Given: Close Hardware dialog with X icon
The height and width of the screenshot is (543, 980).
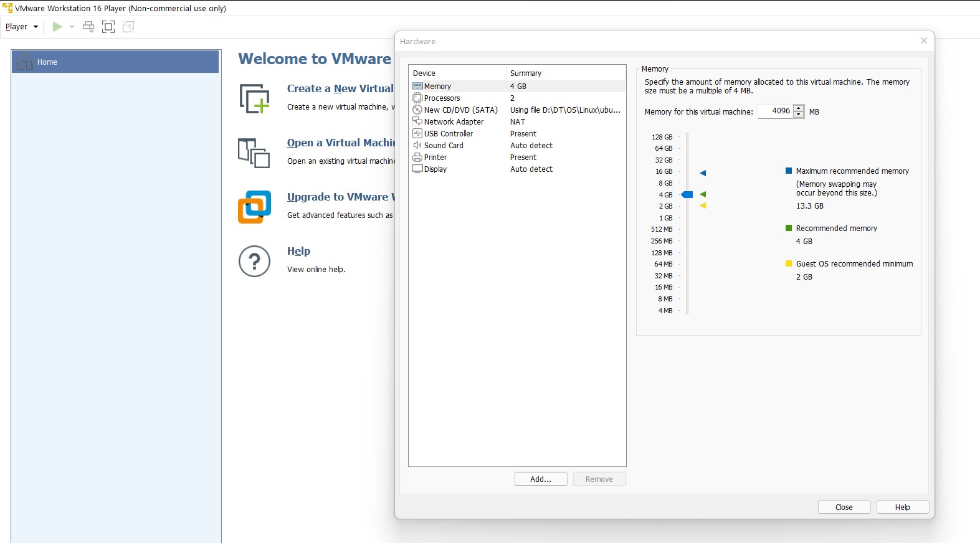Looking at the screenshot, I should tap(924, 40).
